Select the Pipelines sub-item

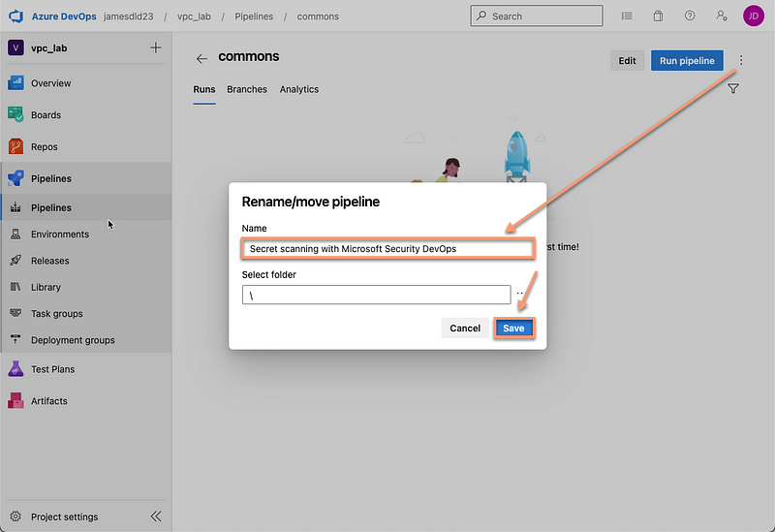point(86,207)
